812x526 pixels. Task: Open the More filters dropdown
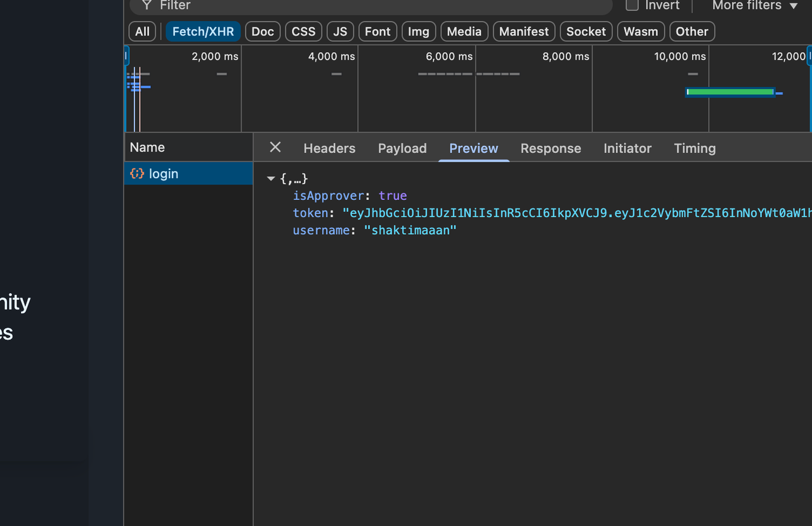754,6
